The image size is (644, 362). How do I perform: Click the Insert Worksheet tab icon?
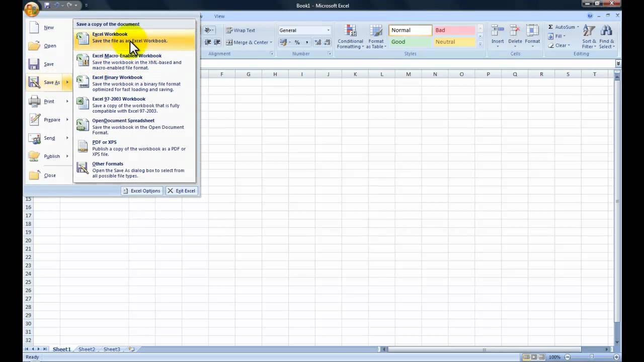point(132,349)
